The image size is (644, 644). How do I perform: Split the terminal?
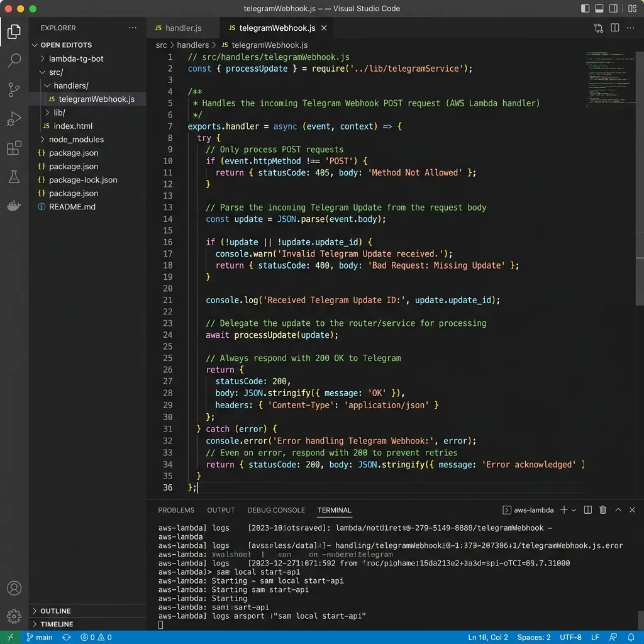pyautogui.click(x=588, y=509)
